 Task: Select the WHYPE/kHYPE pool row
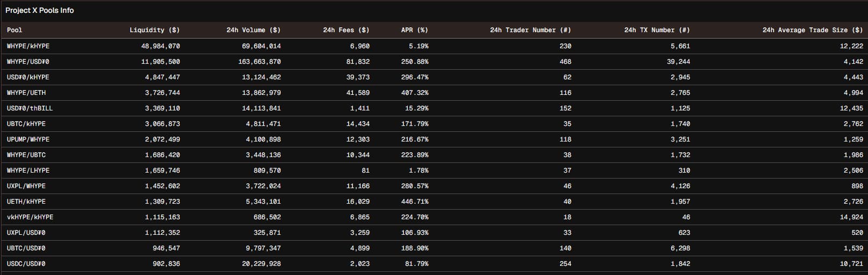pyautogui.click(x=28, y=46)
